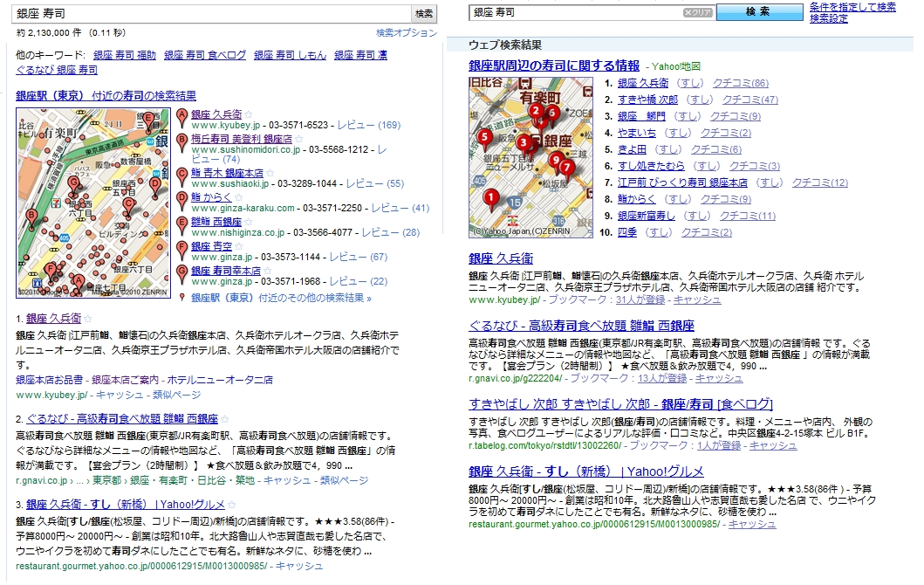Open 銀座本店お品書 sitelink
The width and height of the screenshot is (924, 585).
50,380
